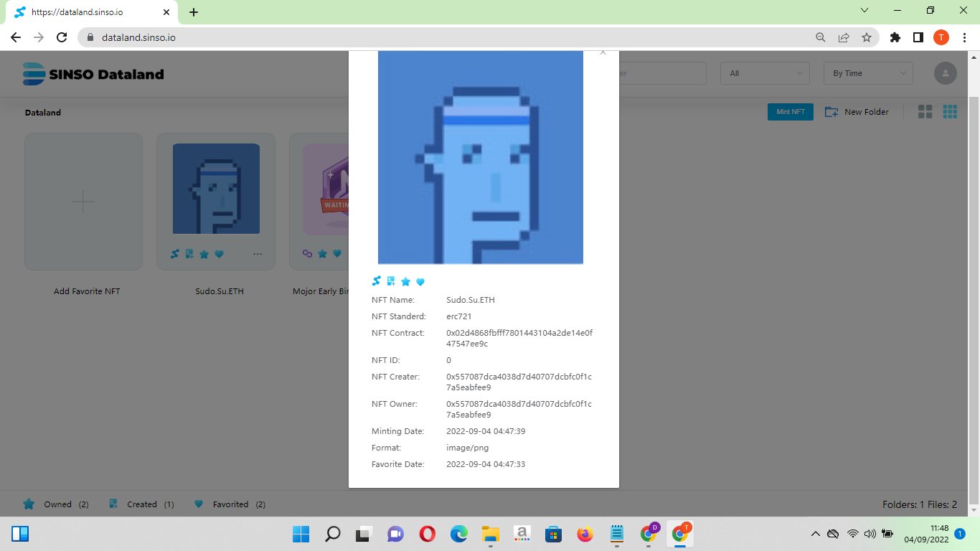Click the SINSO Dataland logo

click(93, 74)
